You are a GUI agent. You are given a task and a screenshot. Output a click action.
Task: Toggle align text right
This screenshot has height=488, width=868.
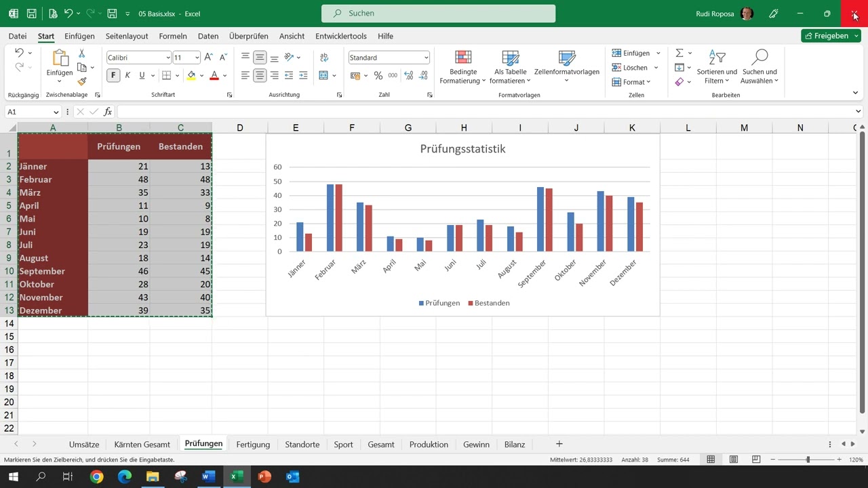click(x=274, y=75)
